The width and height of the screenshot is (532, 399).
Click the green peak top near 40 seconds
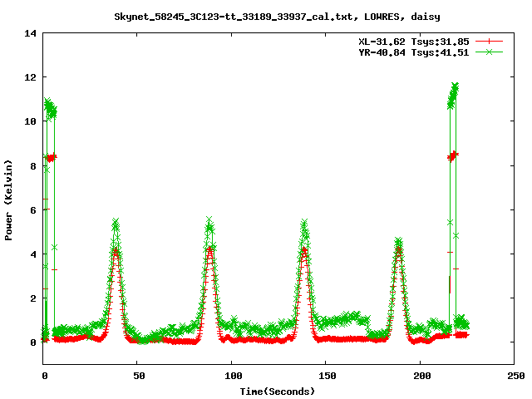pos(116,222)
